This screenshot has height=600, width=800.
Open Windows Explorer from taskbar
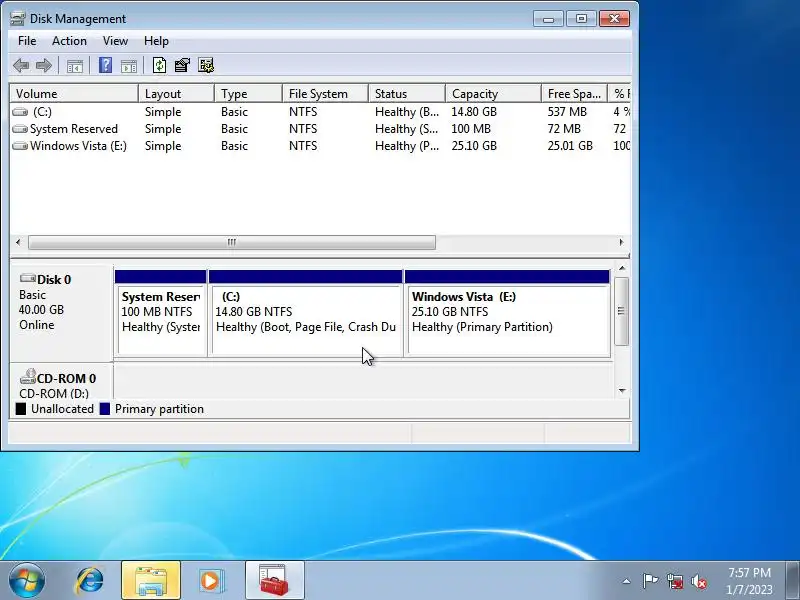click(x=151, y=581)
